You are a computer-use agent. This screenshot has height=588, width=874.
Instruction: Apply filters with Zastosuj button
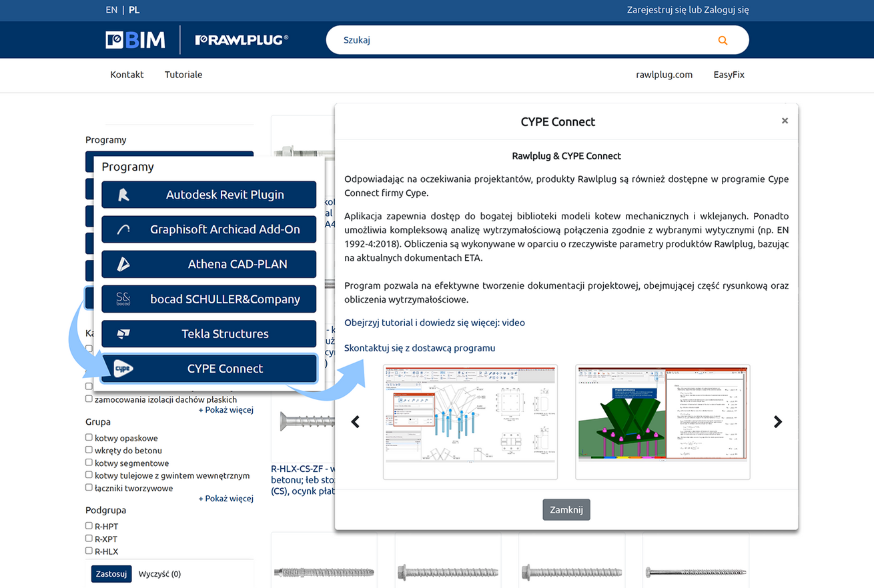pyautogui.click(x=111, y=574)
